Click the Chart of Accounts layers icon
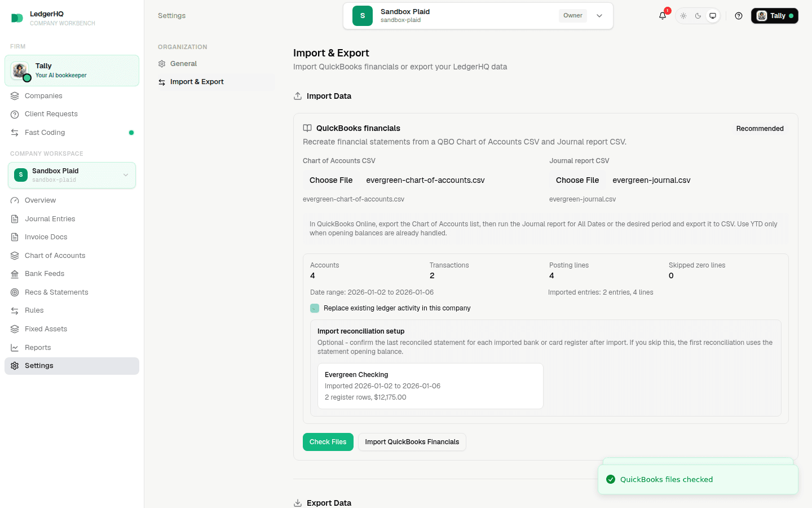Screen dimensions: 812x508 [15, 256]
